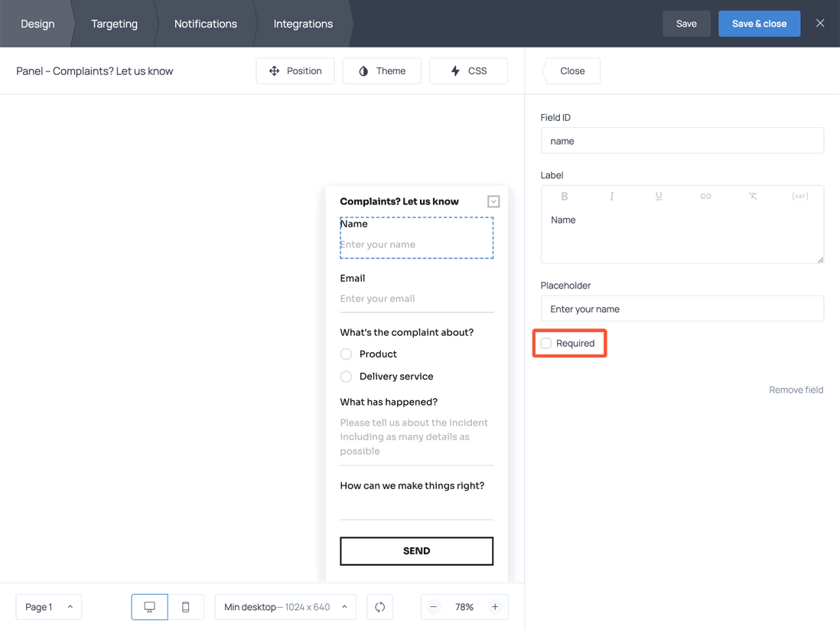Apply italic formatting to the label text
The image size is (840, 630).
[x=611, y=196]
